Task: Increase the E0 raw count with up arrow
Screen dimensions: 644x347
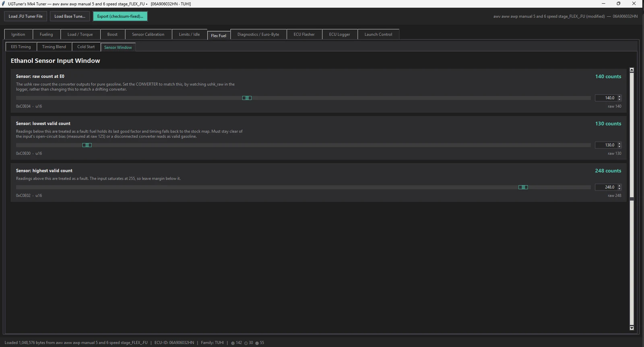Action: [x=619, y=96]
